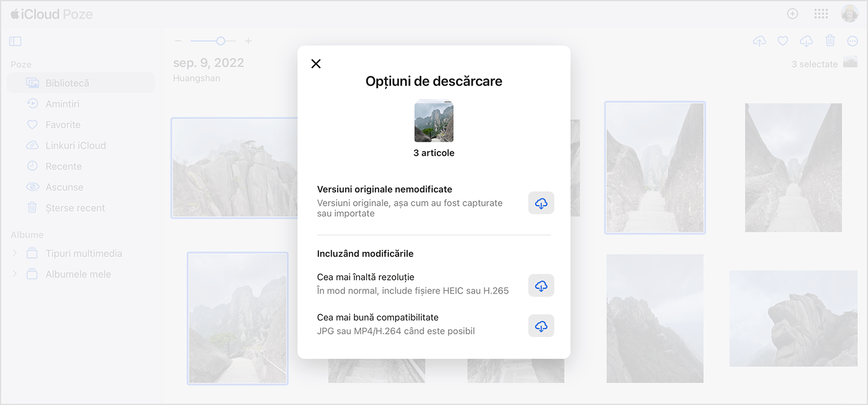Click the 3 selectate indicator
The width and height of the screenshot is (868, 405).
click(x=815, y=64)
